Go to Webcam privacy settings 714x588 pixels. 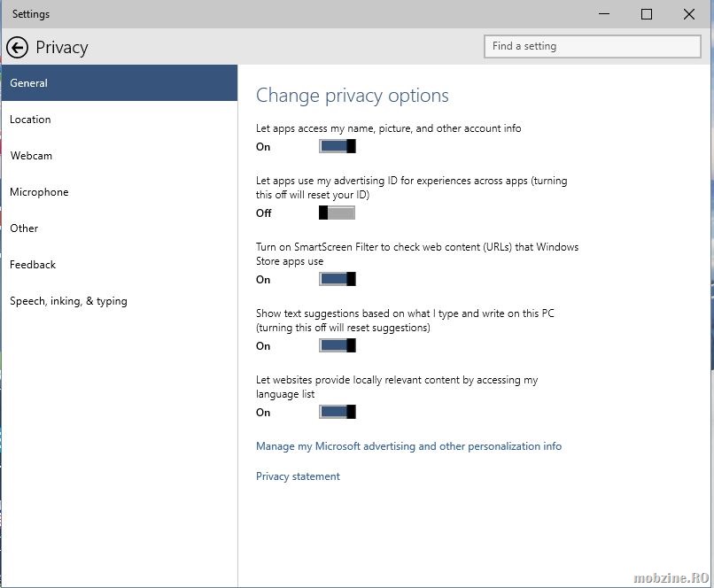click(31, 156)
